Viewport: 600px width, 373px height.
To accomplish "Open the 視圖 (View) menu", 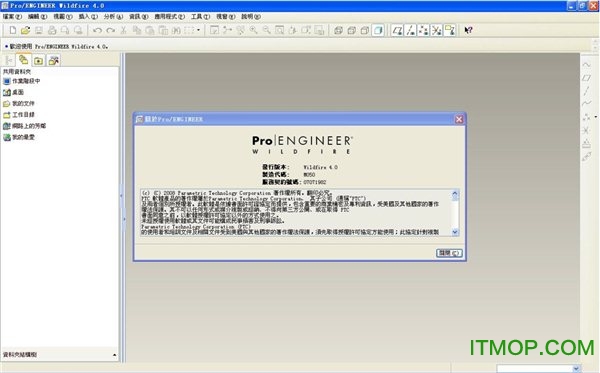I will tap(62, 16).
